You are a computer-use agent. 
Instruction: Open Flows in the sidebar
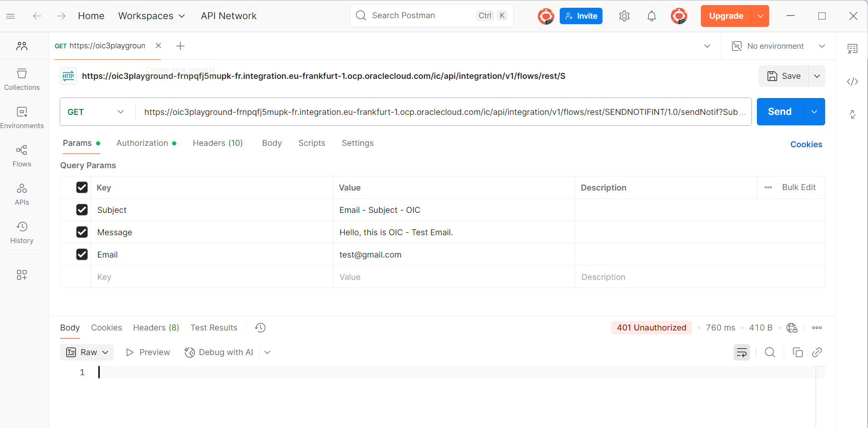pos(22,156)
